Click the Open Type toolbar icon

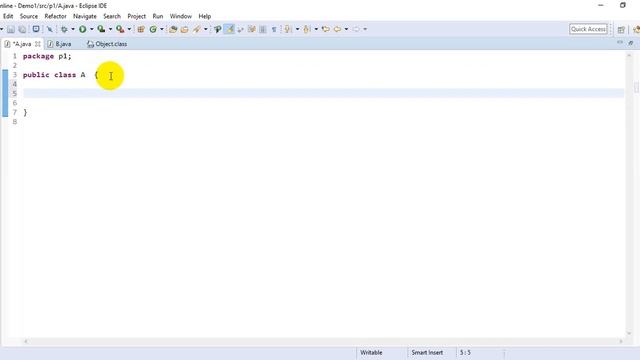click(x=173, y=29)
